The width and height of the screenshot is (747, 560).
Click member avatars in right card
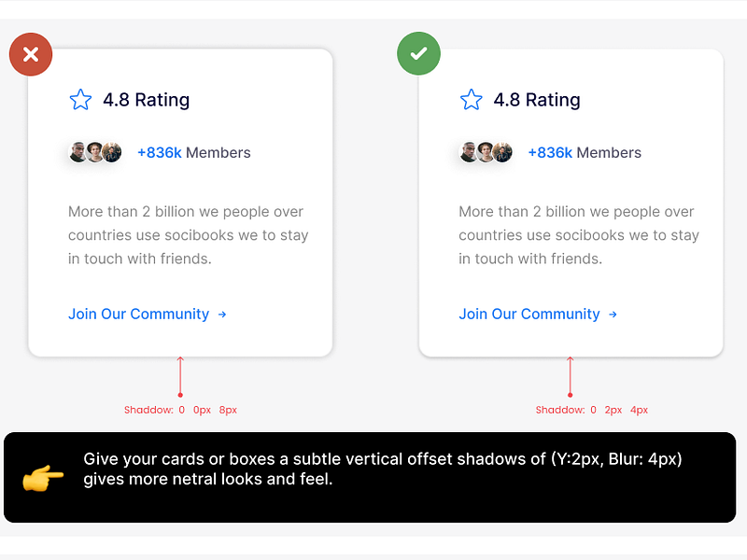click(486, 153)
